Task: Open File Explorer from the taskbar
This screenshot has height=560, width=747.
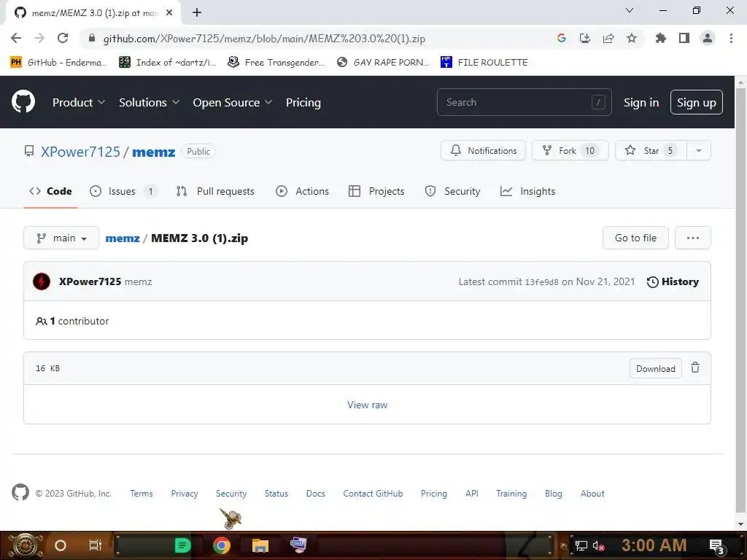Action: 260,545
